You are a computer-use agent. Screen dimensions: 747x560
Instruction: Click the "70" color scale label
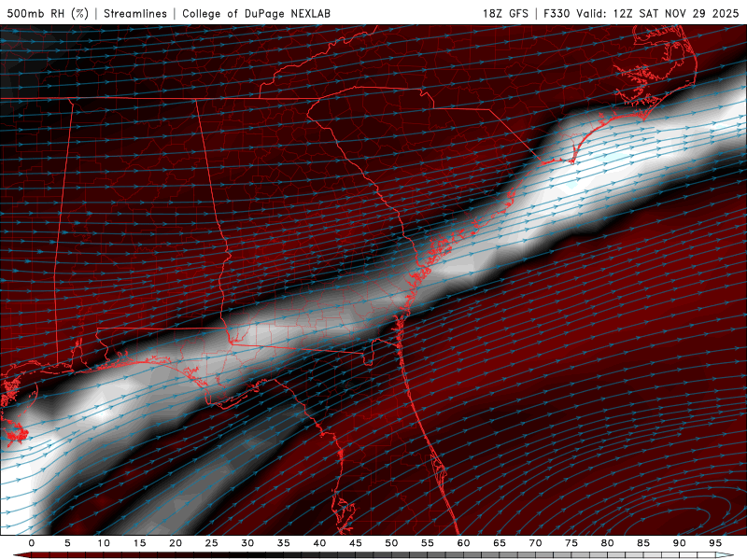[535, 543]
